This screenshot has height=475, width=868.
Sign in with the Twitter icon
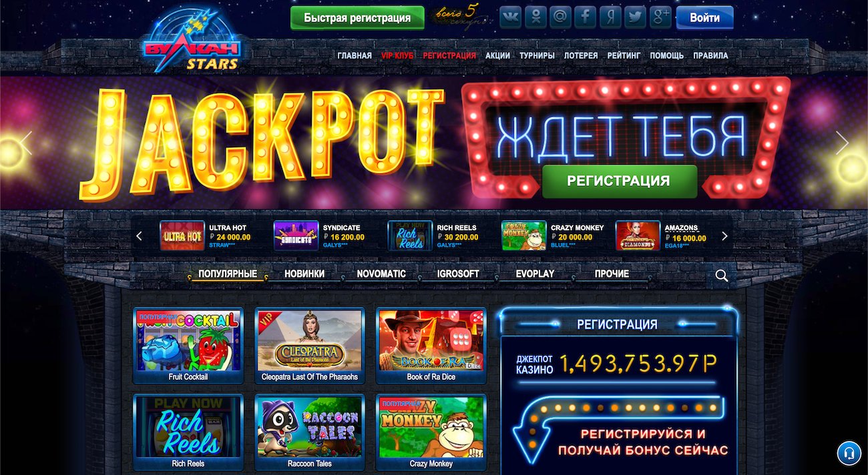coord(635,17)
